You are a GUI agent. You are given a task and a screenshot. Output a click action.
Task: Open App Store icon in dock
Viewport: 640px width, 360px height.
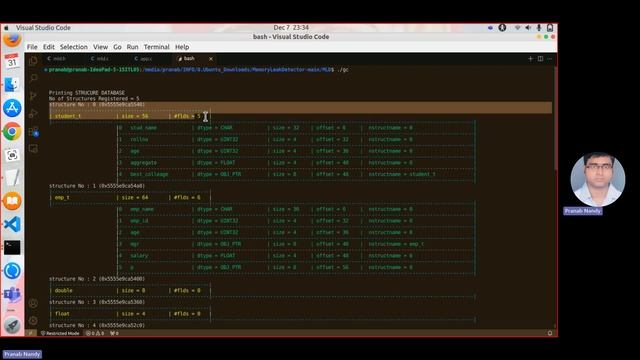coord(12,108)
